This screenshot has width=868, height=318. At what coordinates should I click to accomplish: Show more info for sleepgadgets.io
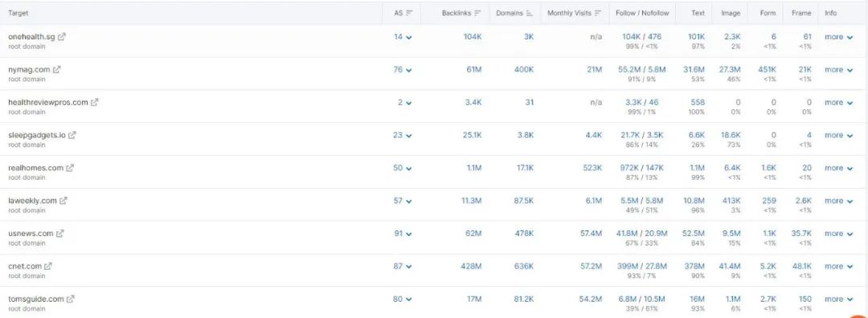point(838,135)
